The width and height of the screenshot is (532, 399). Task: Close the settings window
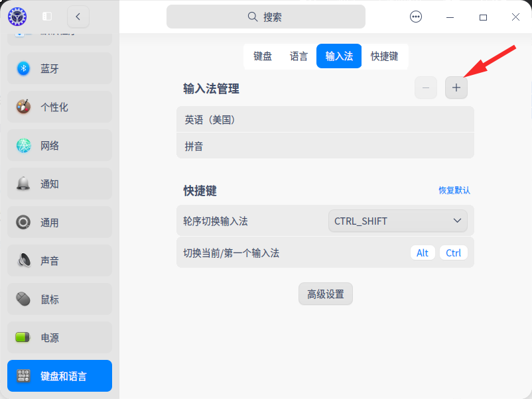coord(515,17)
